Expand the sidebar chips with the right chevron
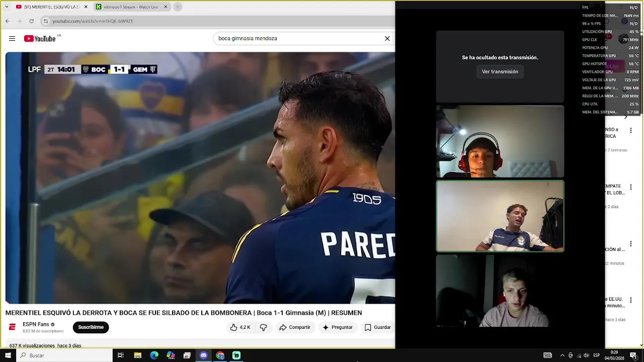644x362 pixels. pos(625,117)
